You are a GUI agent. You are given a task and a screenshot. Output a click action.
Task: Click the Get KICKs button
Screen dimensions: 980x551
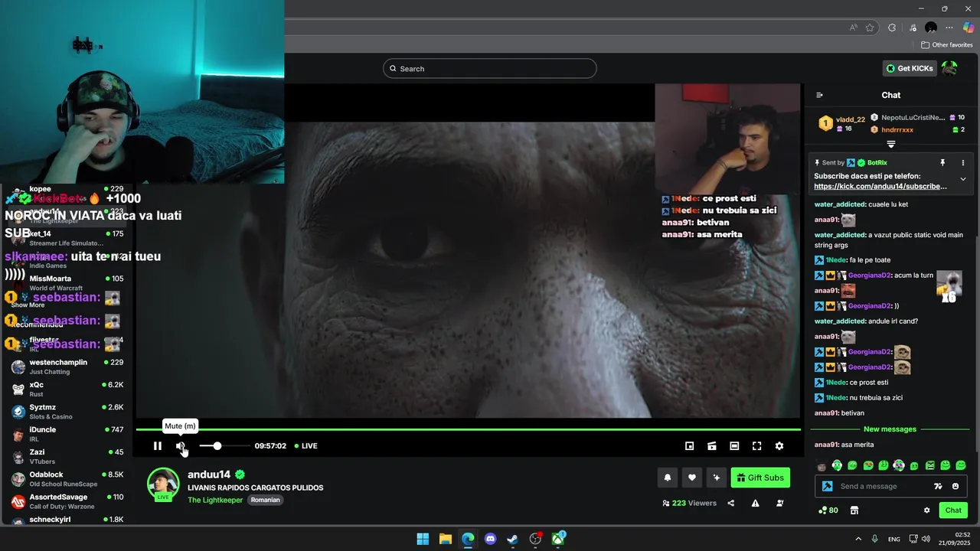pyautogui.click(x=910, y=68)
